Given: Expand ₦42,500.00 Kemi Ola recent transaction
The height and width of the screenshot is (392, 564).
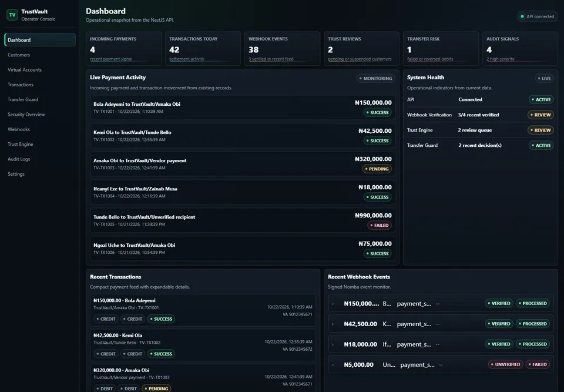Looking at the screenshot, I should (203, 345).
